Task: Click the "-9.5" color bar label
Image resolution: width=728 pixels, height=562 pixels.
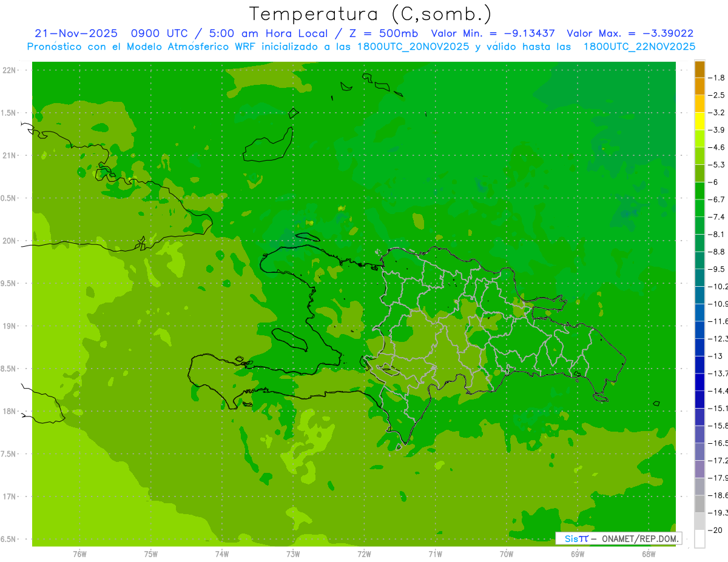Action: click(716, 269)
